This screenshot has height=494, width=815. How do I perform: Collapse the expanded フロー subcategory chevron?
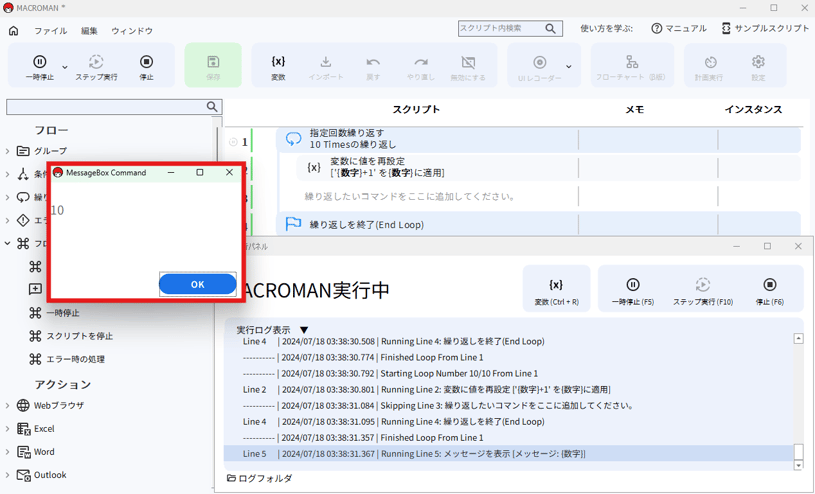7,243
